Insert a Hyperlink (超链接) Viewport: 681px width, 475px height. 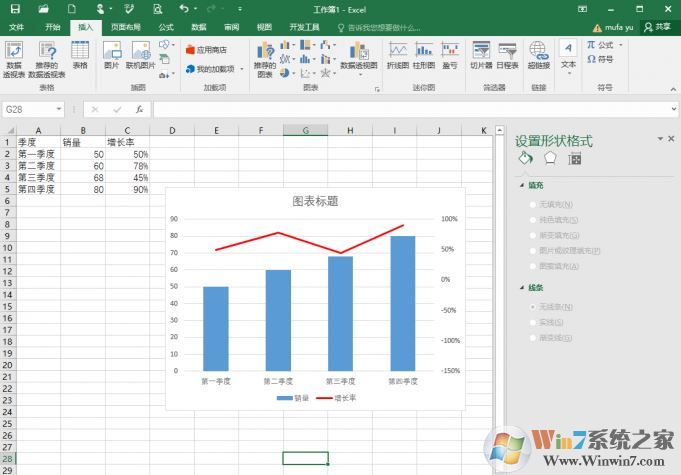click(x=539, y=55)
